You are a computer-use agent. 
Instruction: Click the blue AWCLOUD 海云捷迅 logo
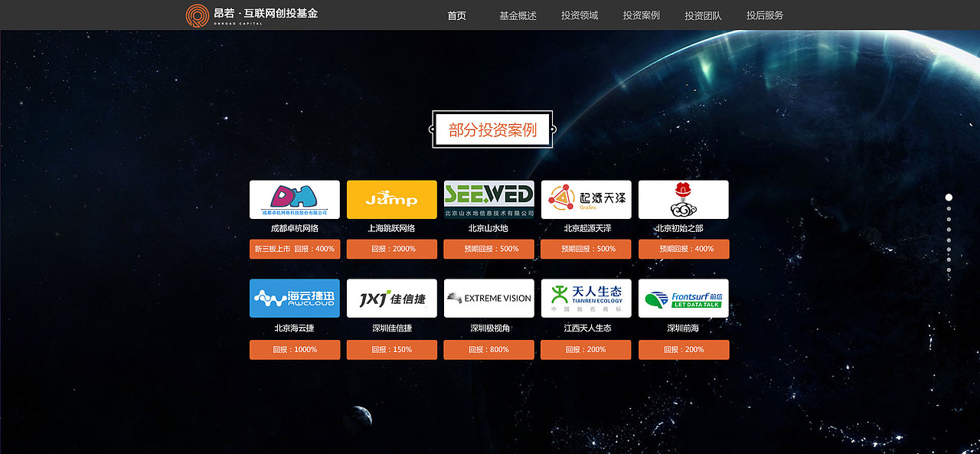[x=294, y=298]
